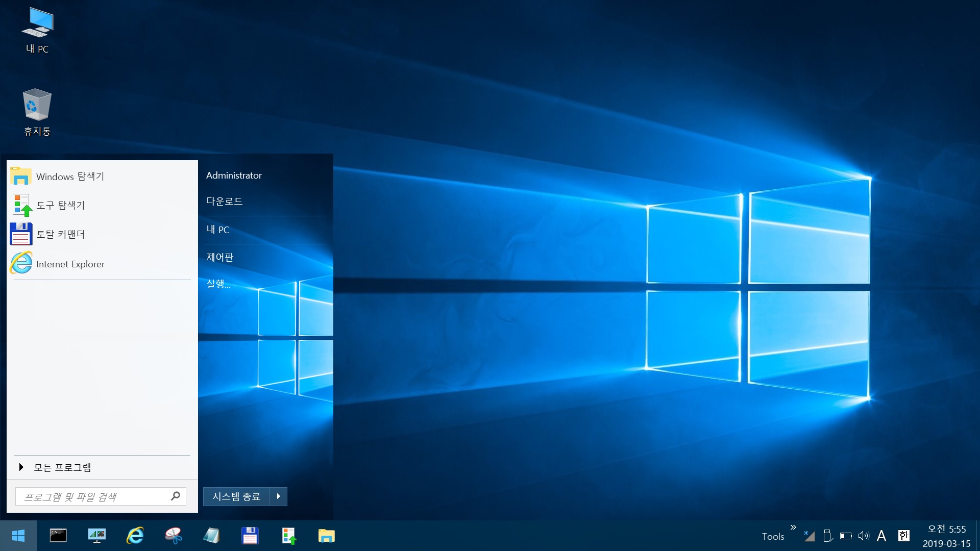Open Command Prompt from taskbar
Screen dimensions: 980x551
58,536
